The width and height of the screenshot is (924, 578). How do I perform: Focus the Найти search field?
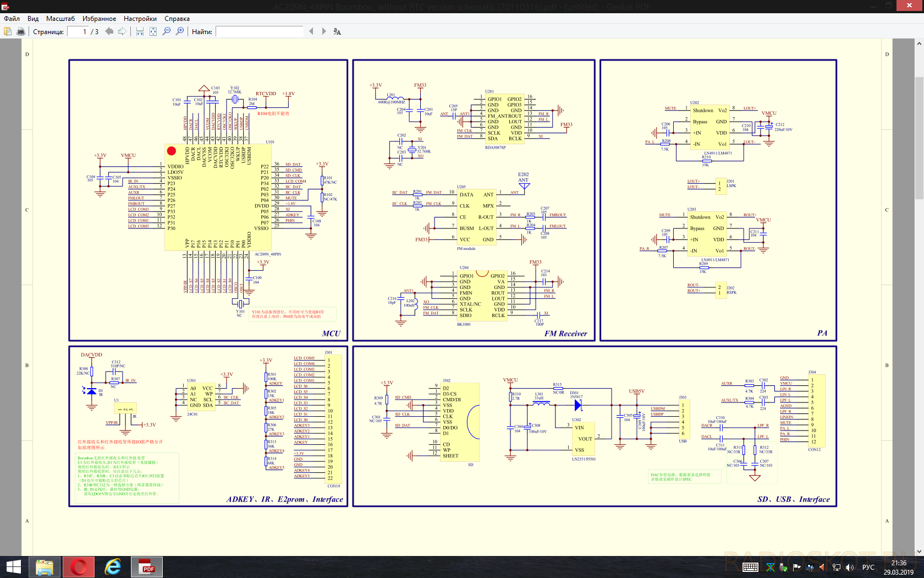tap(260, 31)
